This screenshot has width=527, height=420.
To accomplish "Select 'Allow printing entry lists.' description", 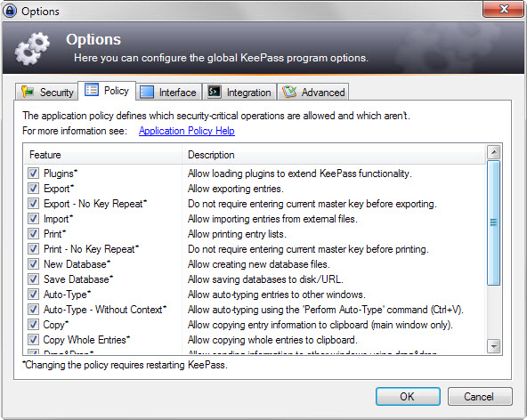I will tap(237, 234).
